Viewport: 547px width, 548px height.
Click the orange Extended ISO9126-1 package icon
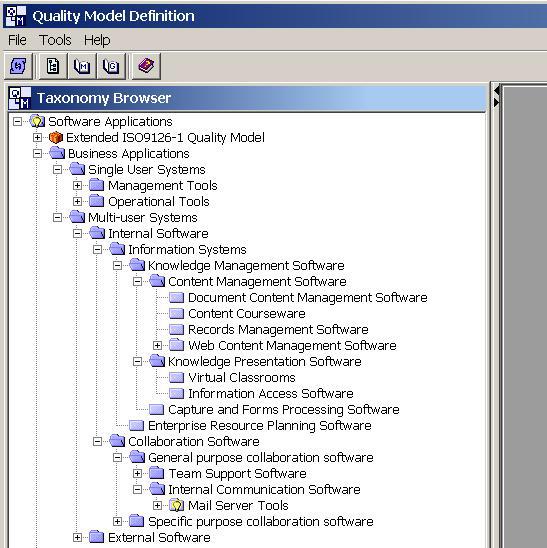tap(56, 138)
